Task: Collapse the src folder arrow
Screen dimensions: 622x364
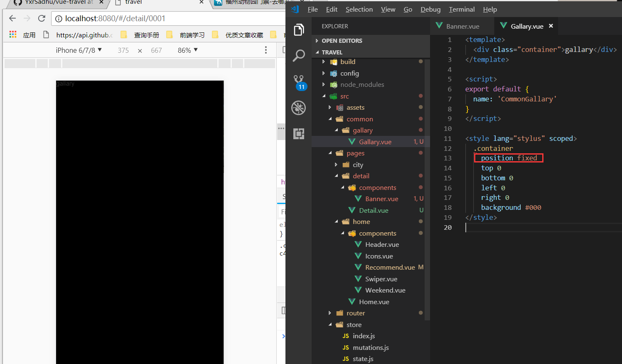Action: (x=324, y=96)
